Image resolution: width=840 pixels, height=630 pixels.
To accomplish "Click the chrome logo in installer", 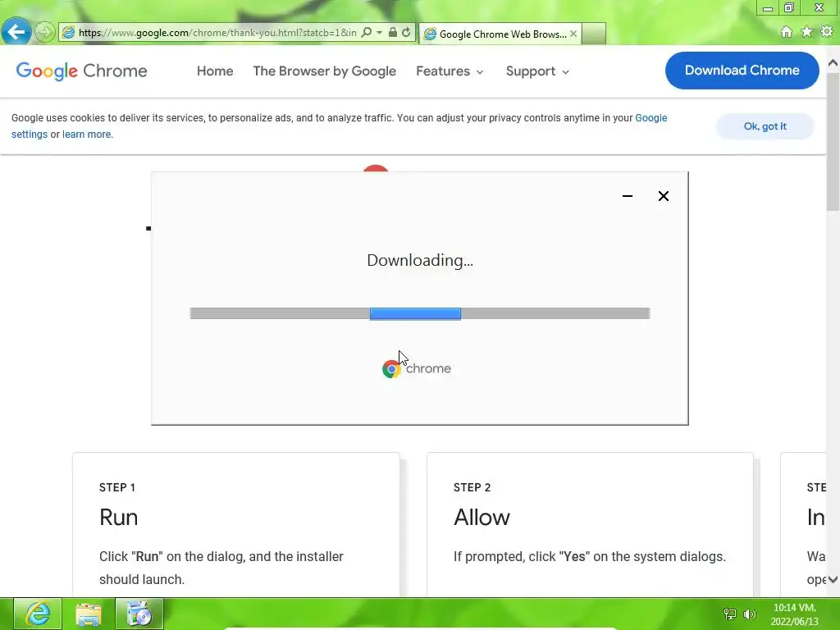I will (417, 368).
